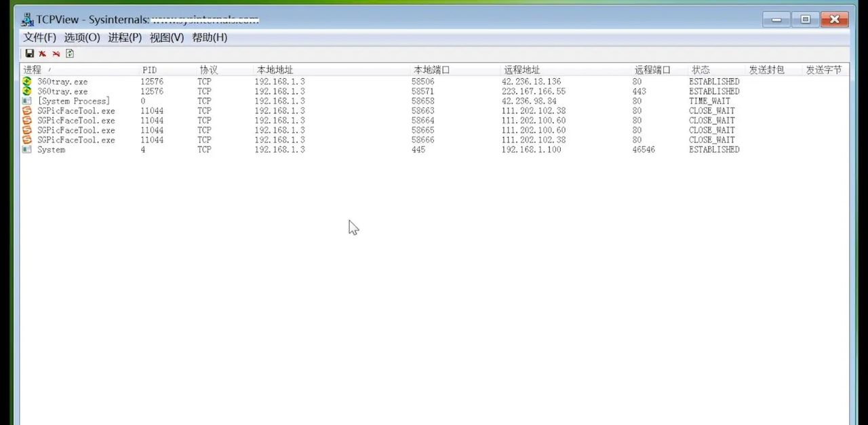
Task: Sort by the 本地端口 column header
Action: [455, 70]
